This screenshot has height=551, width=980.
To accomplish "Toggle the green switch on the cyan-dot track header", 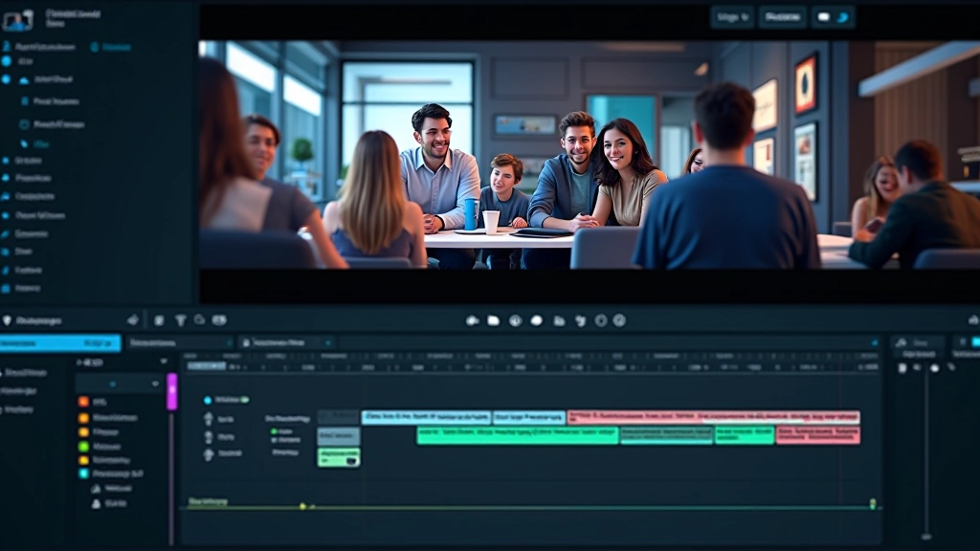I will click(244, 400).
